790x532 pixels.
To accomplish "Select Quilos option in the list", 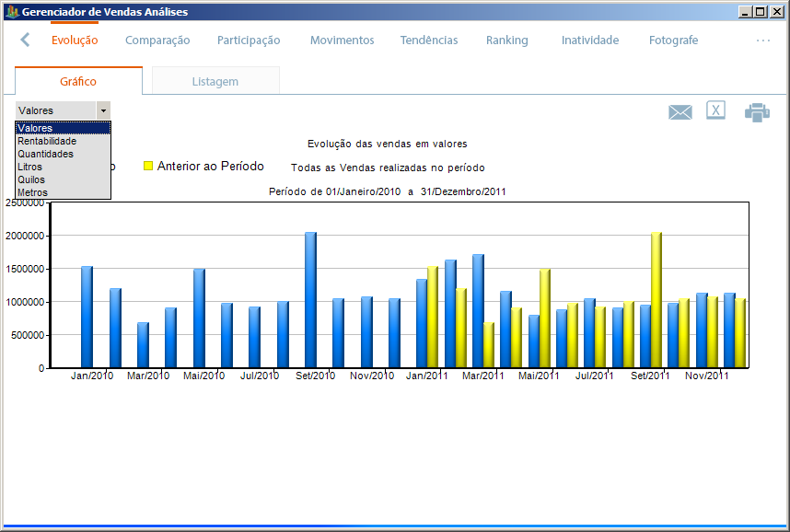I will click(x=31, y=179).
